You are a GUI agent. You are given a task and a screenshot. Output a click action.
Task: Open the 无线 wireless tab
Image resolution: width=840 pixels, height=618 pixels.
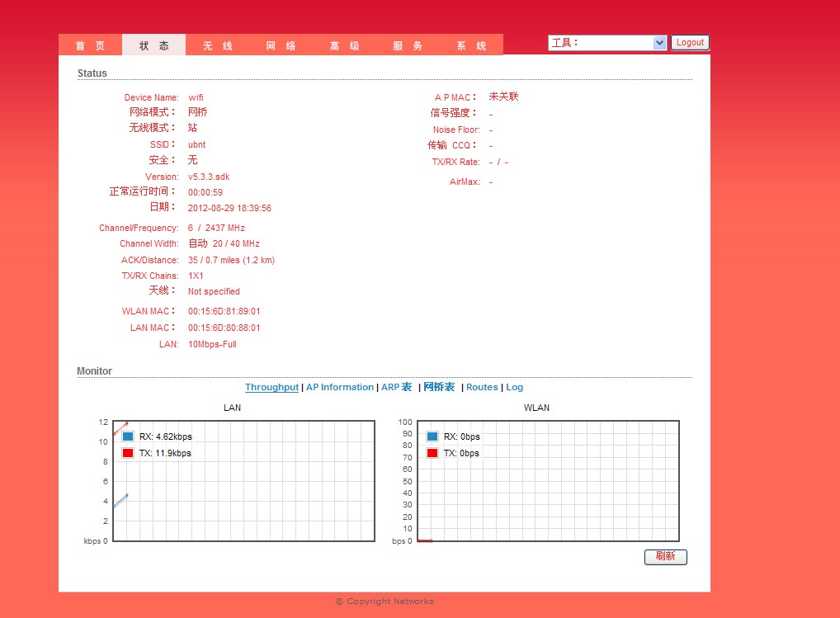coord(218,45)
